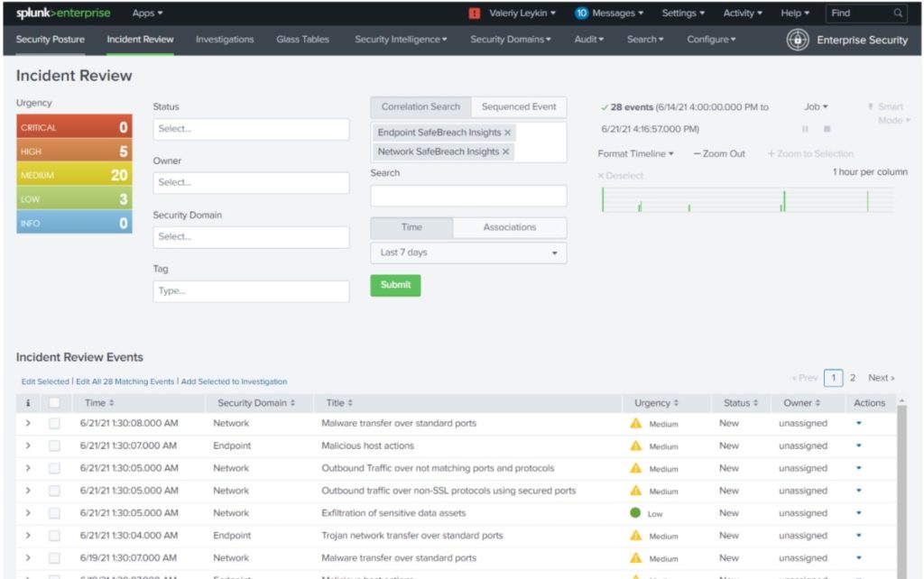Click the red CRITICAL urgency swatch
Screen dimensions: 924x579
click(x=72, y=126)
